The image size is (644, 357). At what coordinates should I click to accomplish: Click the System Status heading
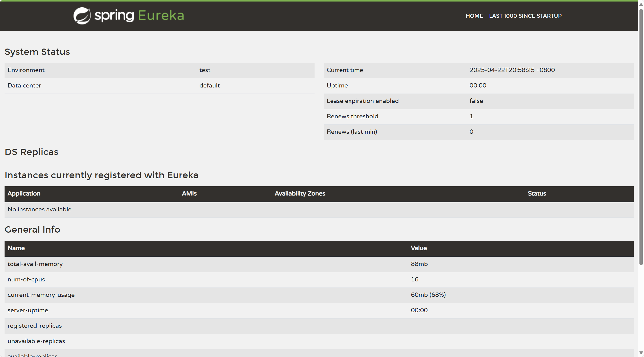(x=37, y=52)
